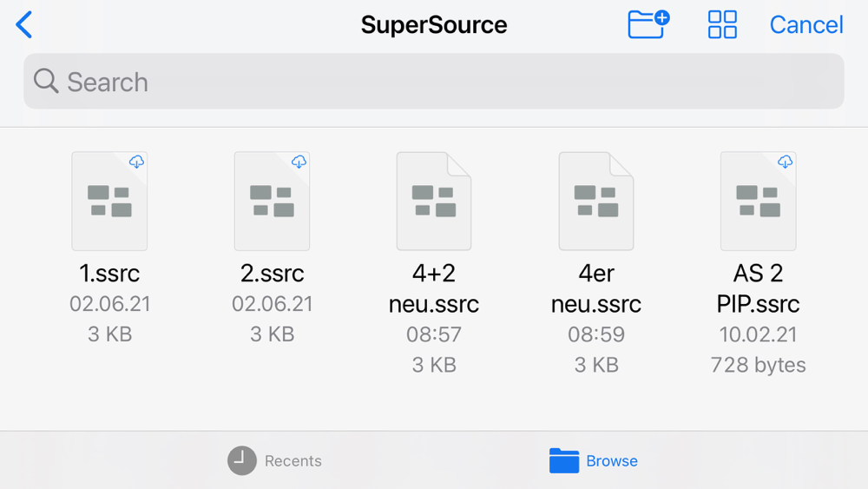Select the 1.ssrc file name label

(109, 274)
